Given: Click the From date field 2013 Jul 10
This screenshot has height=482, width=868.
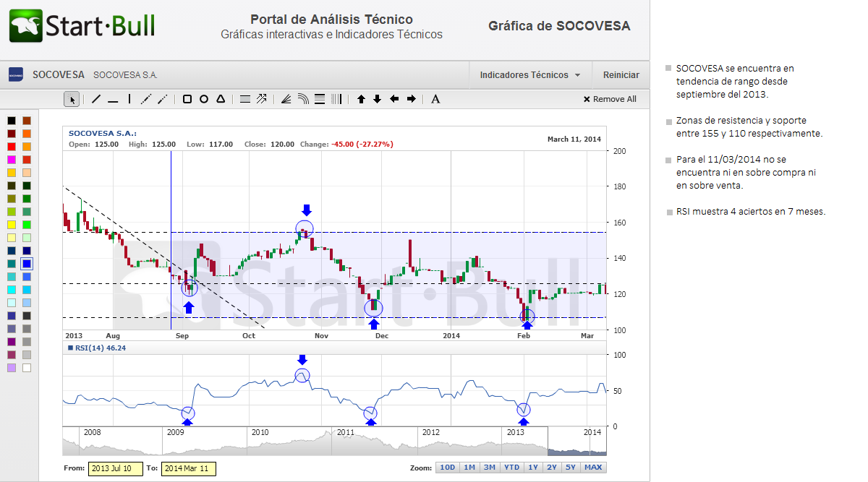Looking at the screenshot, I should point(116,468).
